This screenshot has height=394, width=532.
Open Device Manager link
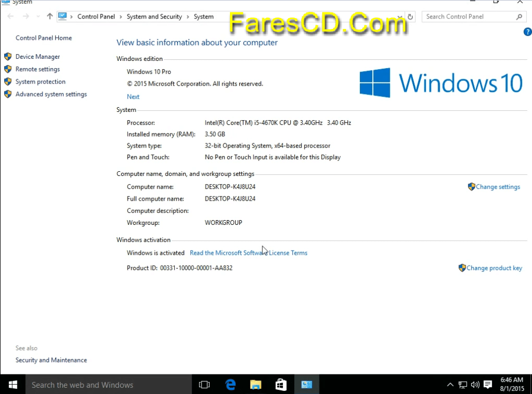(x=38, y=57)
